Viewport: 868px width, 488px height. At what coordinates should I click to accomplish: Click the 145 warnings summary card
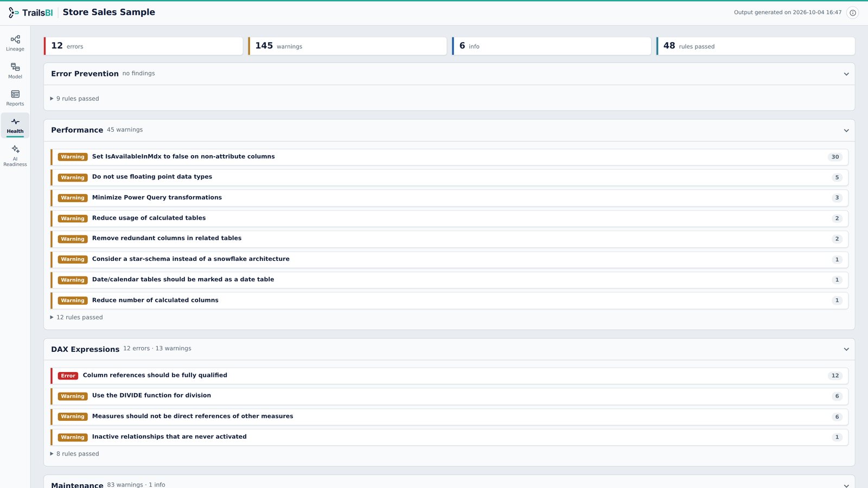(348, 46)
